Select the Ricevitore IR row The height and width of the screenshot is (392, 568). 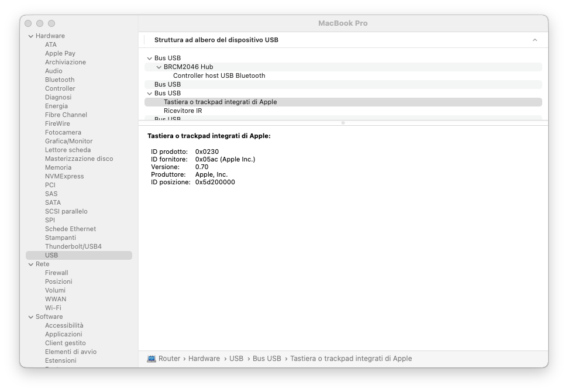pos(343,111)
